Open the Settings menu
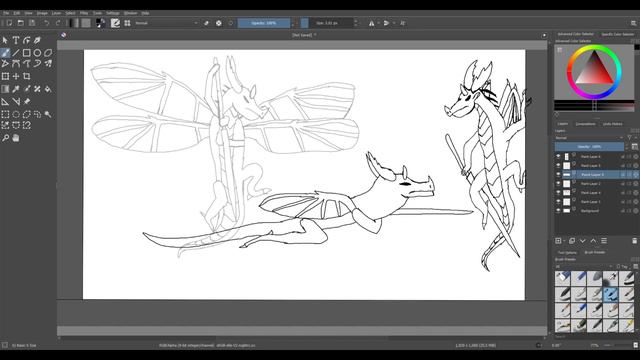This screenshot has width=640, height=360. click(x=113, y=13)
